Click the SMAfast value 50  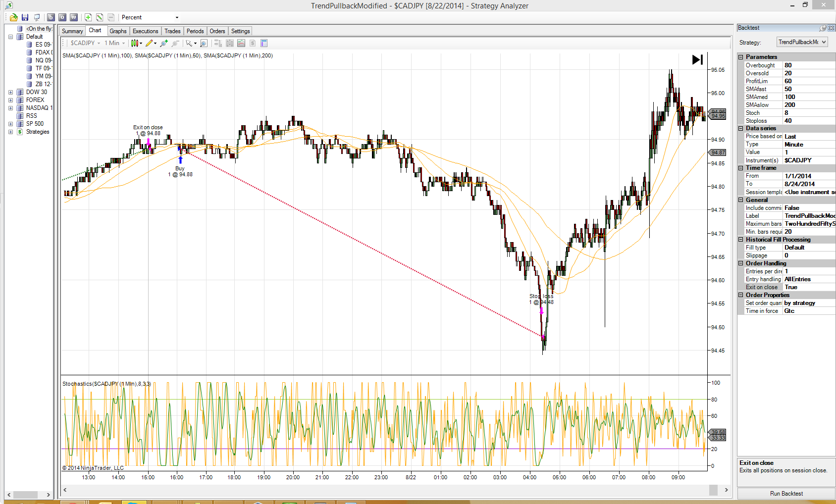click(x=809, y=89)
